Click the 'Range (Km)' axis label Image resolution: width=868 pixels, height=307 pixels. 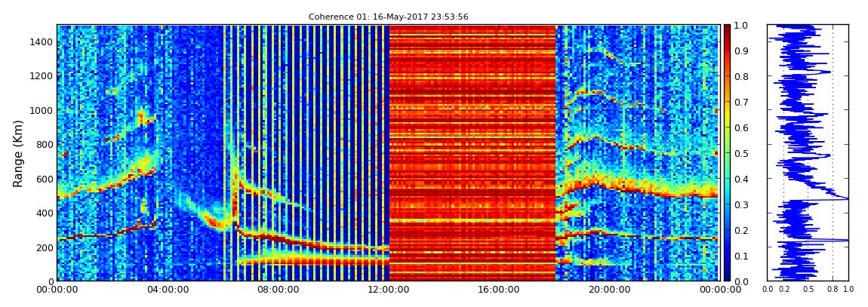tap(18, 153)
